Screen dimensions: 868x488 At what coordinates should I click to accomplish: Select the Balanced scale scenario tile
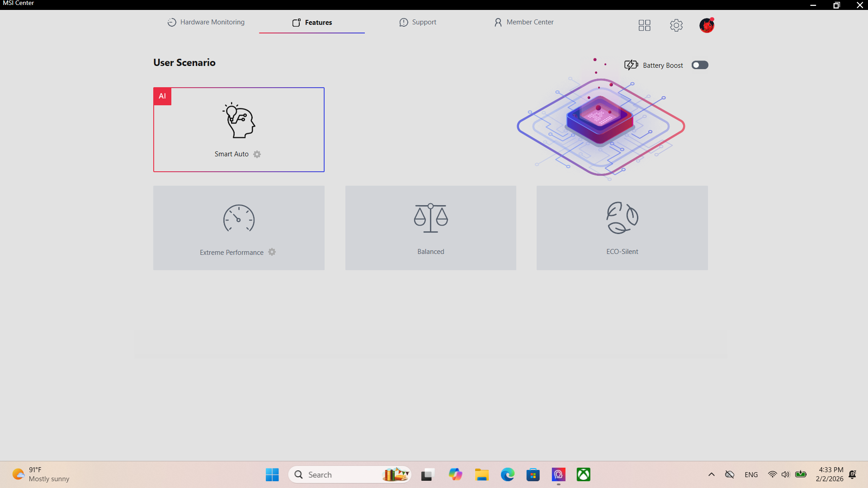[430, 228]
